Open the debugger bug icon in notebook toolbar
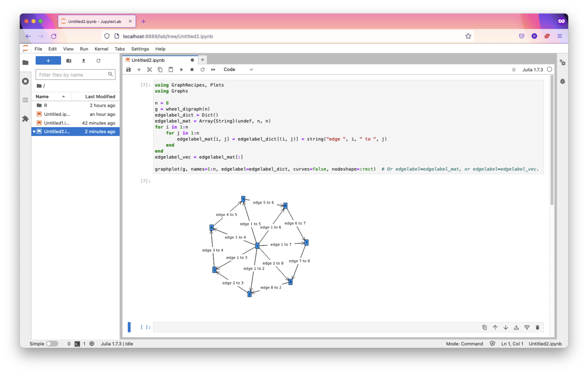Viewport: 588px width, 374px height. click(514, 70)
